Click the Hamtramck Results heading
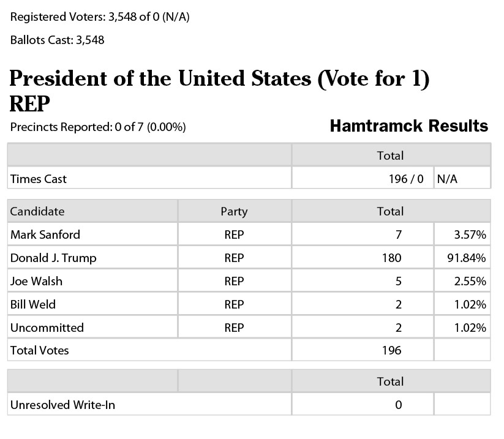The image size is (504, 439). coord(409,126)
